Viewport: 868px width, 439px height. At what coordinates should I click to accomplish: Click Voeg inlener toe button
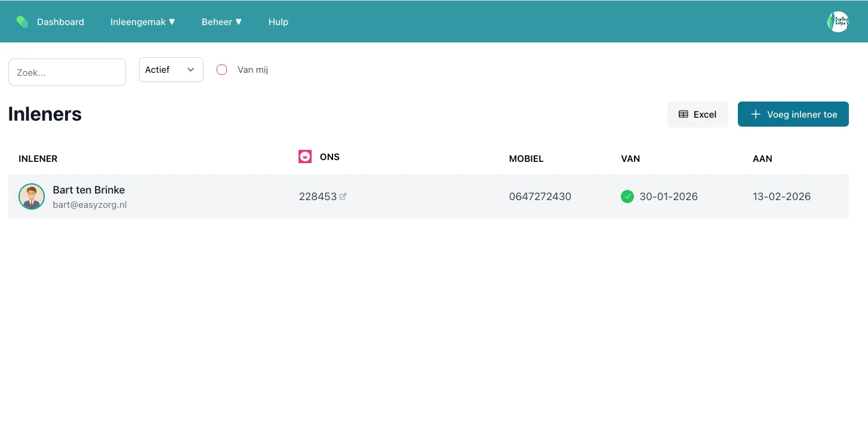click(x=793, y=114)
